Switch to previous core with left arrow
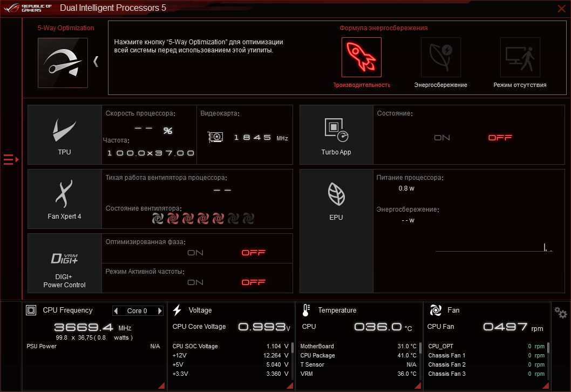 coord(116,311)
